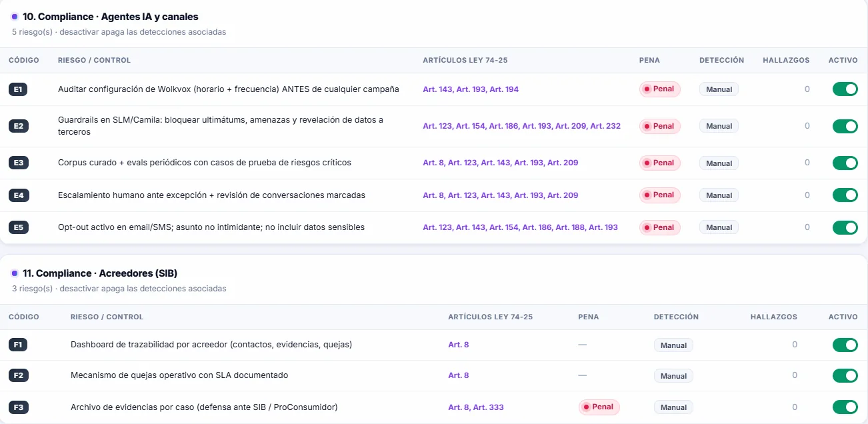This screenshot has height=424, width=868.
Task: Open Art. 8 link in row F2
Action: tap(459, 375)
